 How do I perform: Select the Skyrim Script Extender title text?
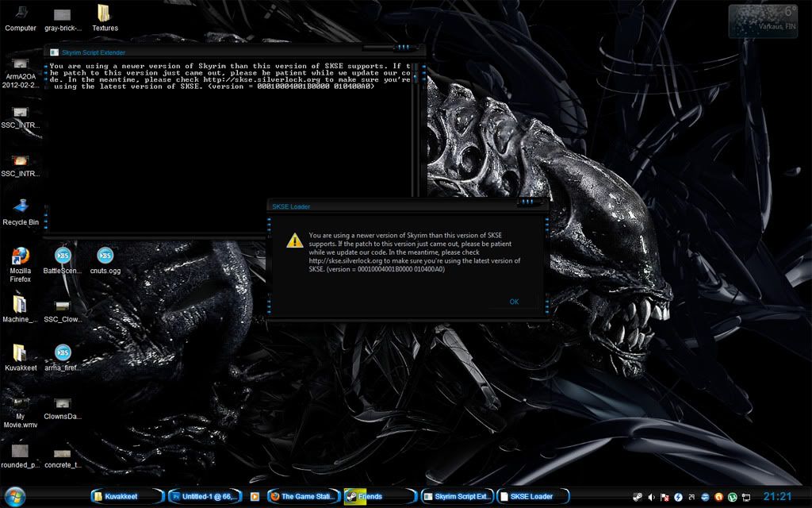pos(94,52)
